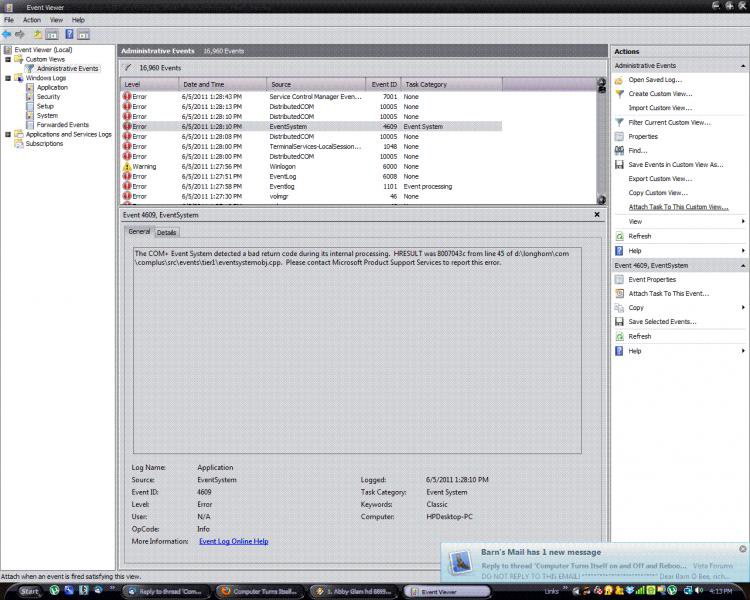The image size is (750, 600).
Task: Expand the Help submenu arrow under Event 4609 actions
Action: 743,351
